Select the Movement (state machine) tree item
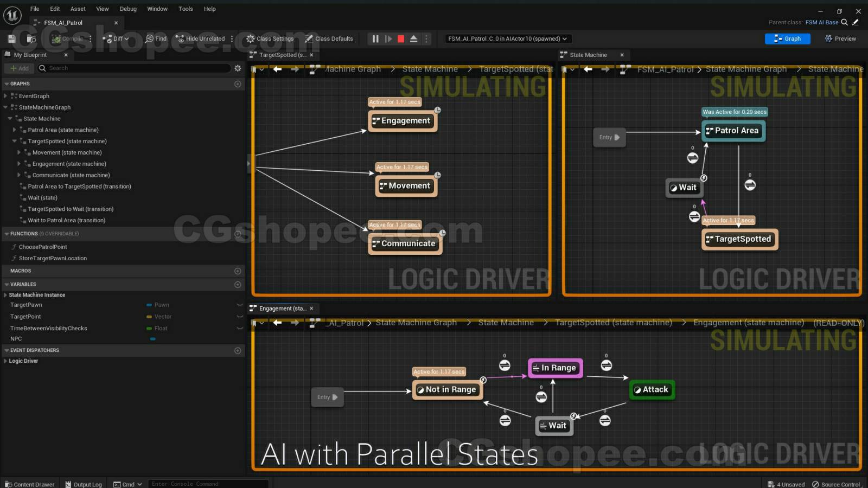 coord(67,152)
